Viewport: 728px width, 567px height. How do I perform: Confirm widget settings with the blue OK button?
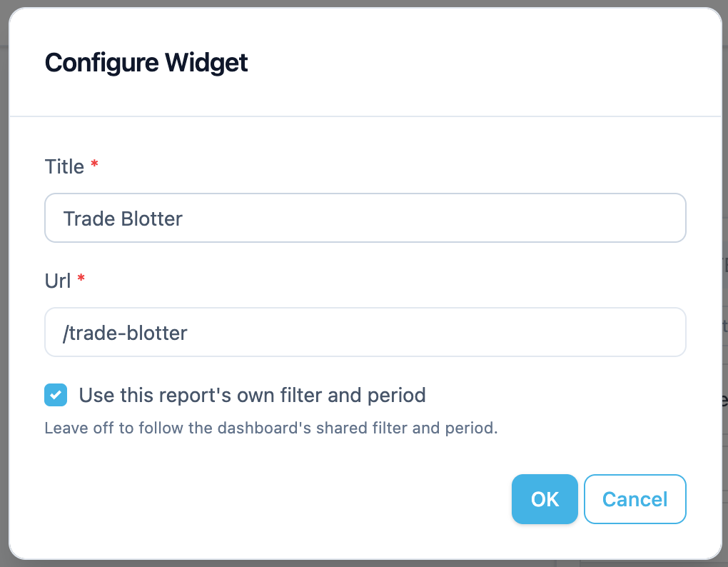(x=545, y=499)
